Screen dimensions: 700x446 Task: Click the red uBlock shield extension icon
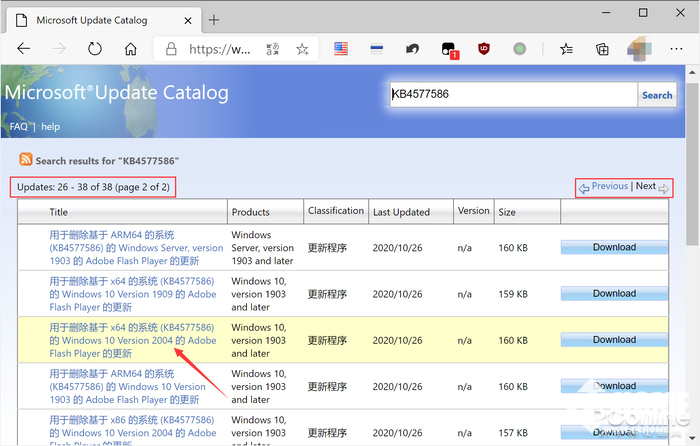[484, 49]
